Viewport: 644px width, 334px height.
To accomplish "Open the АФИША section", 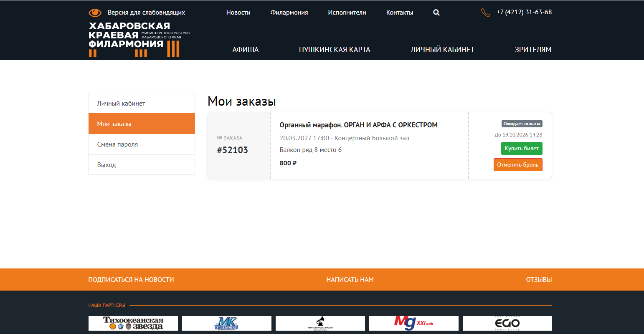I will pos(246,50).
